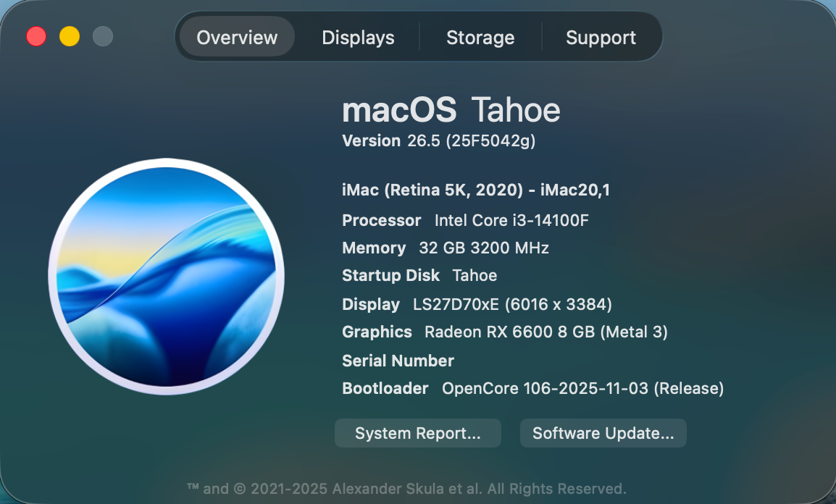Viewport: 836px width, 504px height.
Task: Minimize the window using the yellow button
Action: [70, 36]
